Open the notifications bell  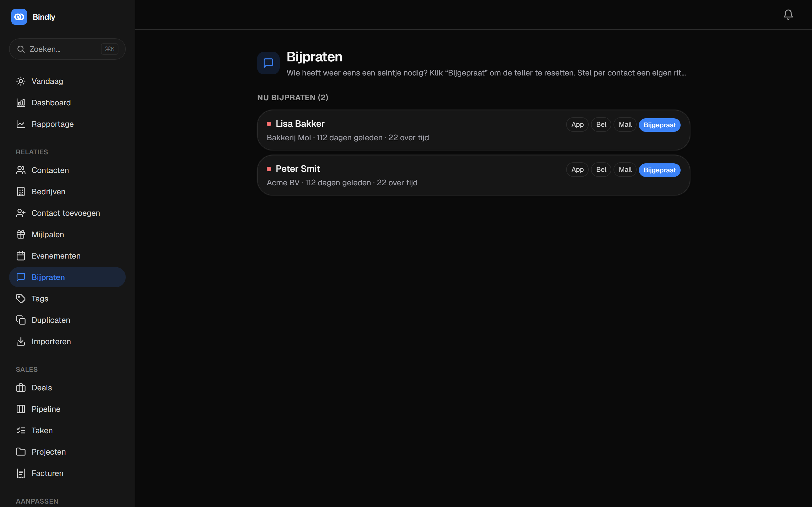coord(788,14)
